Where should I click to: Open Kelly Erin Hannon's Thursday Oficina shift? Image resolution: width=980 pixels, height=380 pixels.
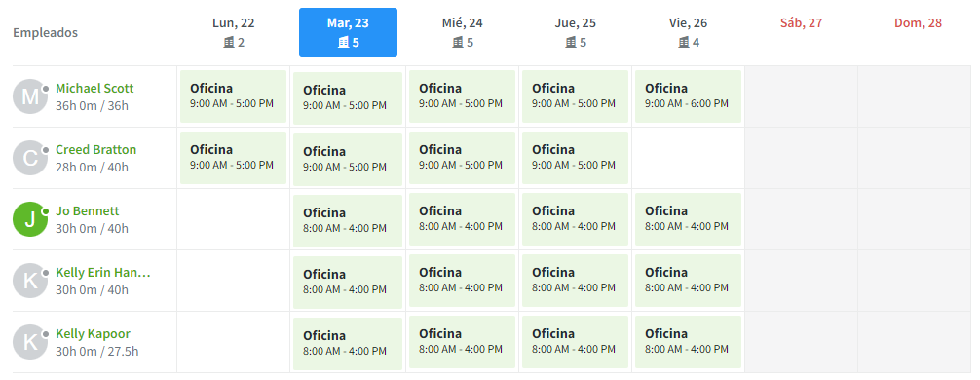[x=575, y=281]
